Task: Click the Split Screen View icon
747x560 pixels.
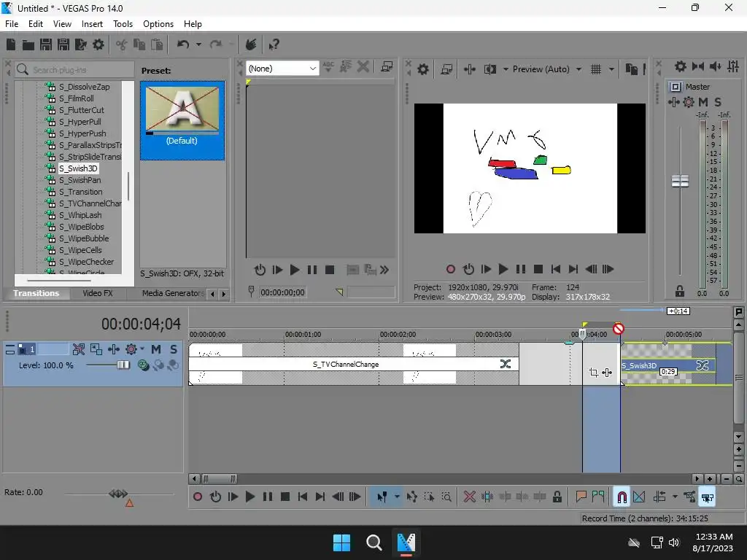Action: (x=489, y=69)
